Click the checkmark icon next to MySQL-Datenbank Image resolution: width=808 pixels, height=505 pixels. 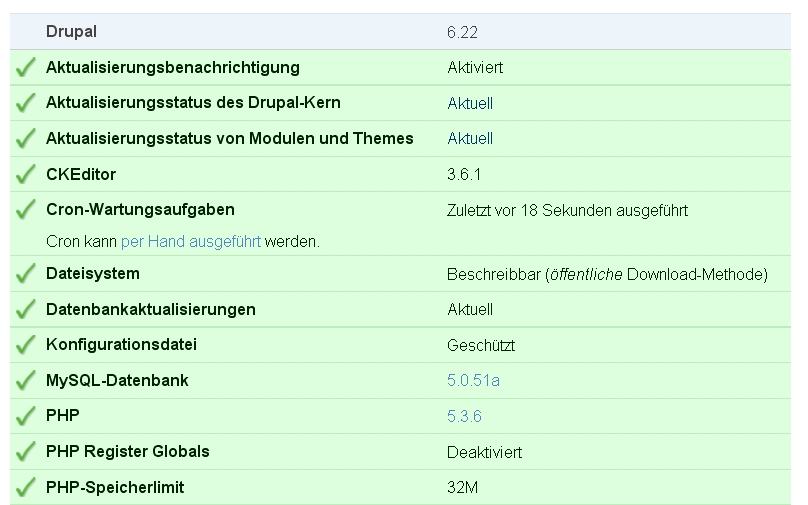25,381
